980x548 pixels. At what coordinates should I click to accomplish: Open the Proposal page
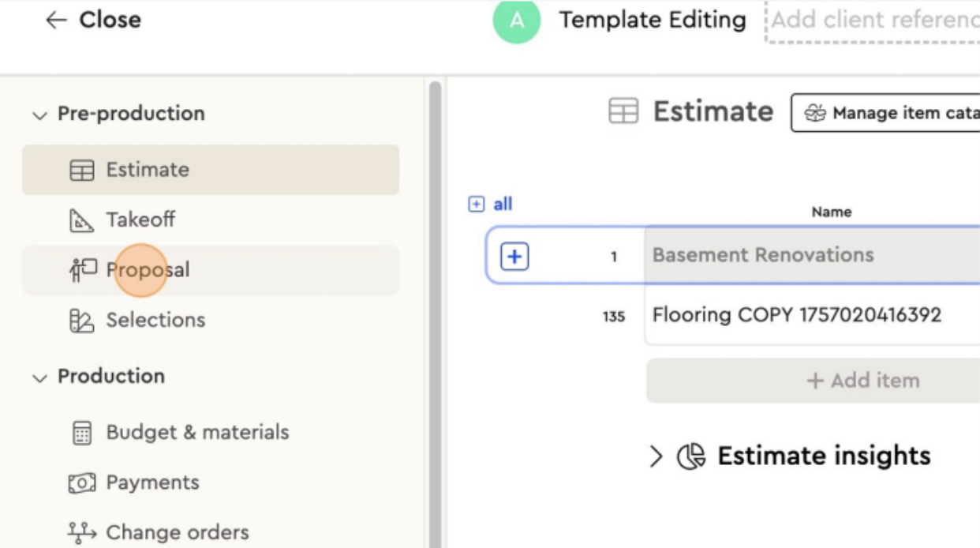click(x=211, y=270)
